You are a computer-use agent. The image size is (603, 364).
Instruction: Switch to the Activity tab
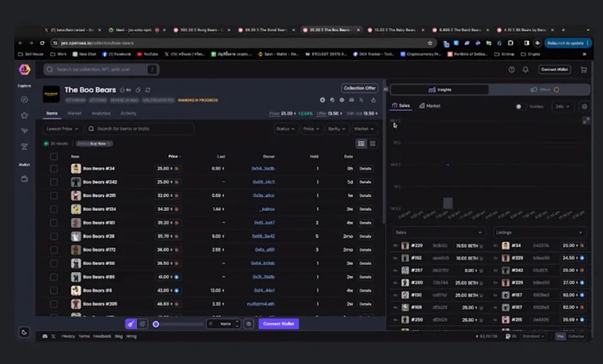click(x=128, y=113)
